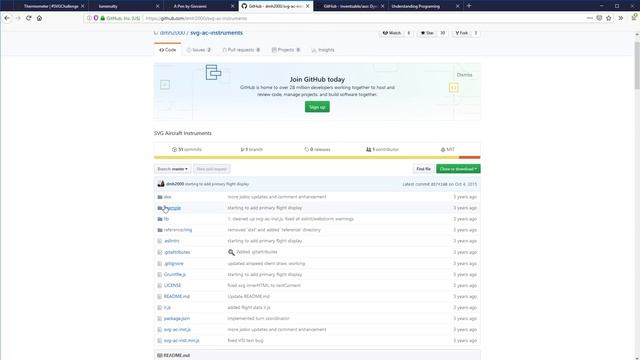Click the folder icon beside lib
Screen dimensions: 640x360
click(x=160, y=219)
